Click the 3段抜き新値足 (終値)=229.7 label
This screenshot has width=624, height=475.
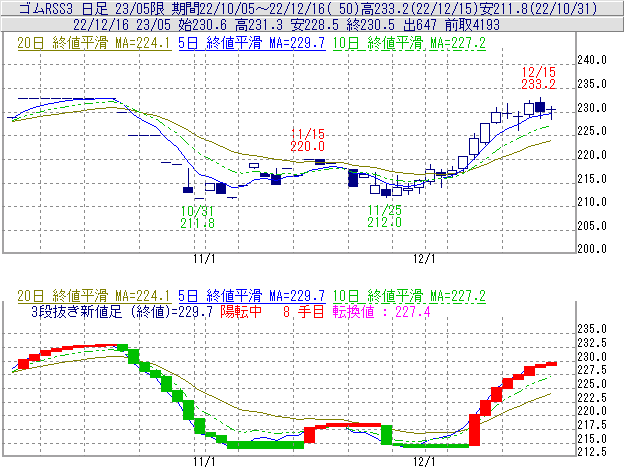tap(122, 311)
